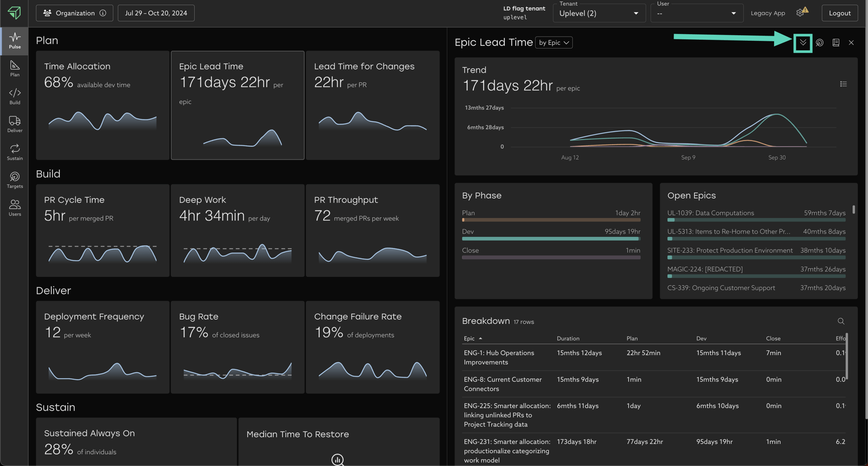Open the Tenant Uplevel (2) dropdown

[x=598, y=13]
